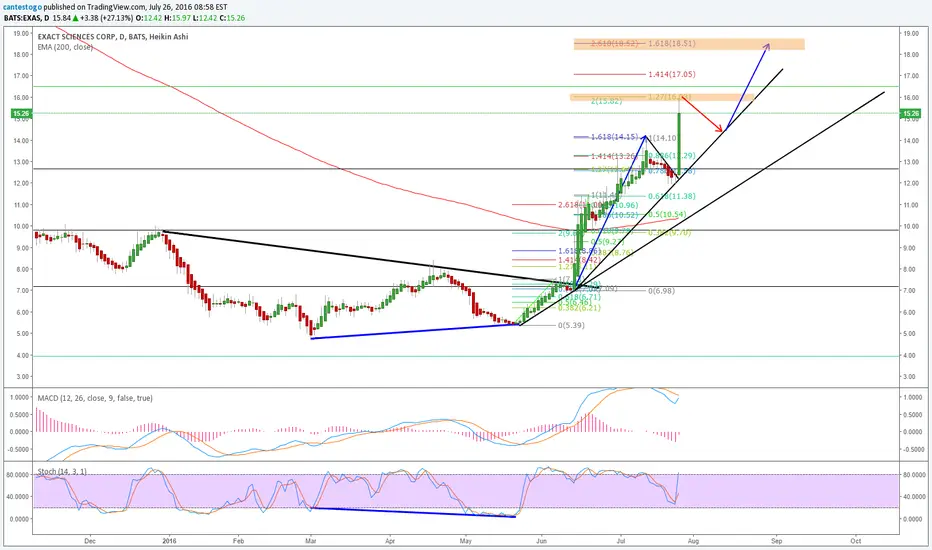Click the 1.414(8.42) Fibonacci label
The width and height of the screenshot is (932, 550).
click(581, 260)
